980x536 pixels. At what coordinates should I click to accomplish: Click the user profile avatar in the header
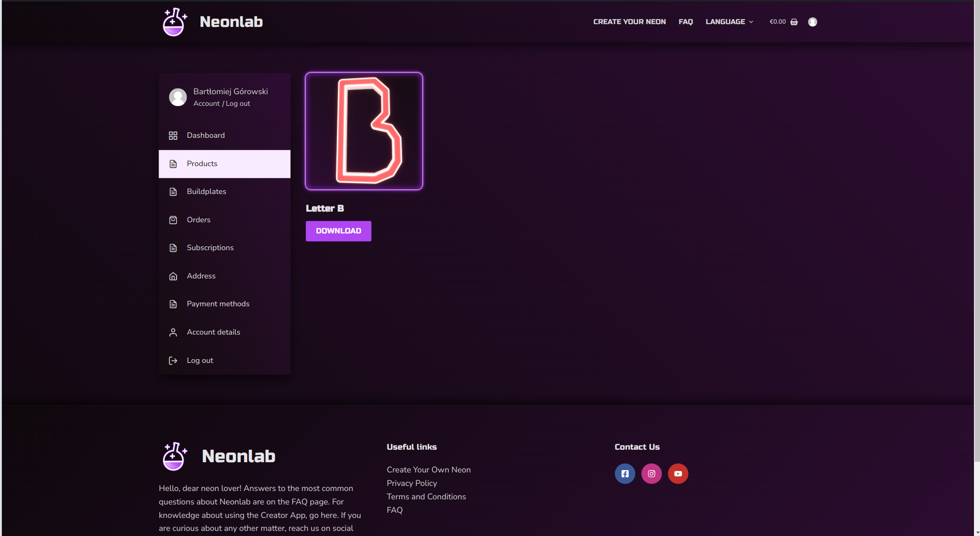(812, 21)
